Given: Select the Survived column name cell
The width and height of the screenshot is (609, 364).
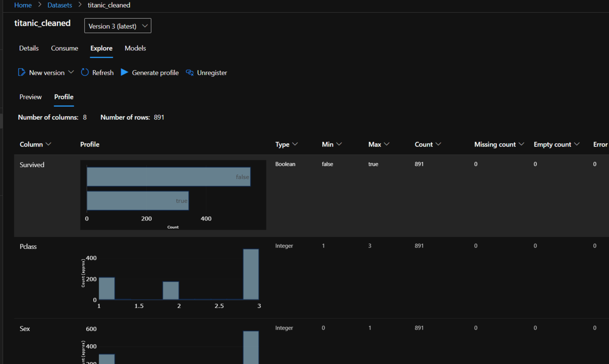Looking at the screenshot, I should pyautogui.click(x=32, y=165).
